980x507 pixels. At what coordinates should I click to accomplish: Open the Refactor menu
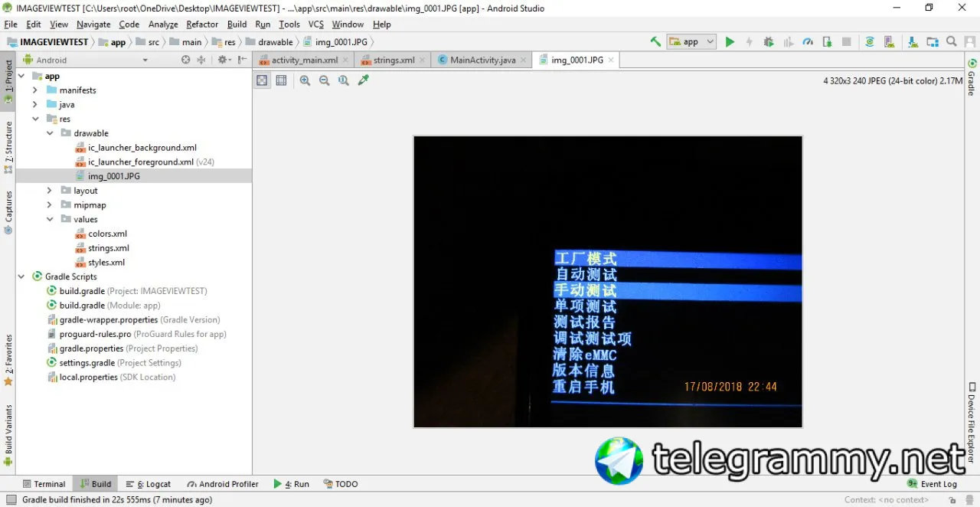(x=202, y=25)
